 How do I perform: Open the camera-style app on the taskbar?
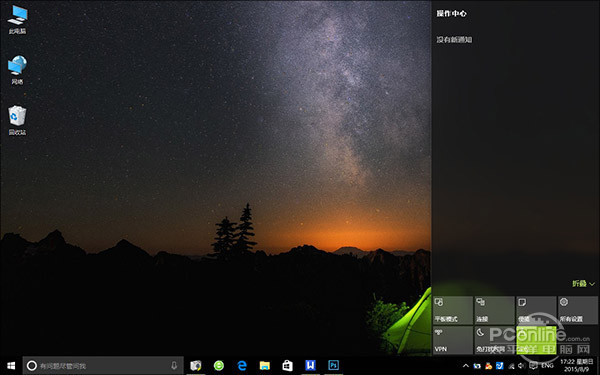196,366
